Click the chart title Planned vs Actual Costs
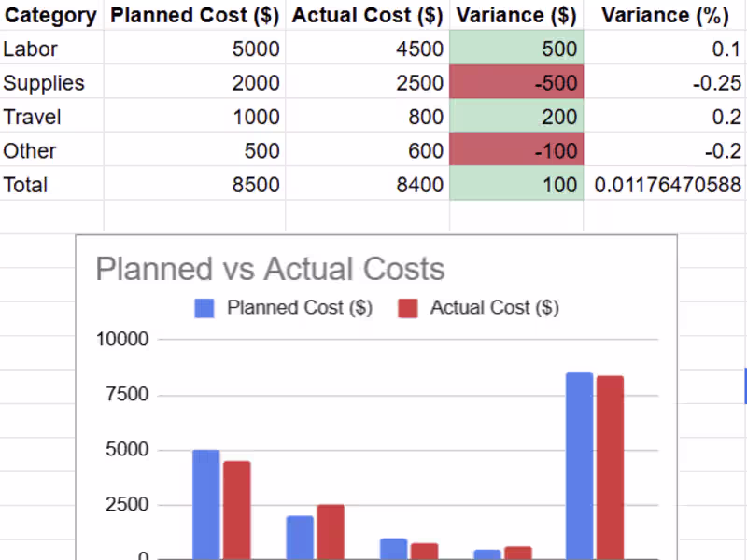Image resolution: width=747 pixels, height=560 pixels. pos(270,269)
